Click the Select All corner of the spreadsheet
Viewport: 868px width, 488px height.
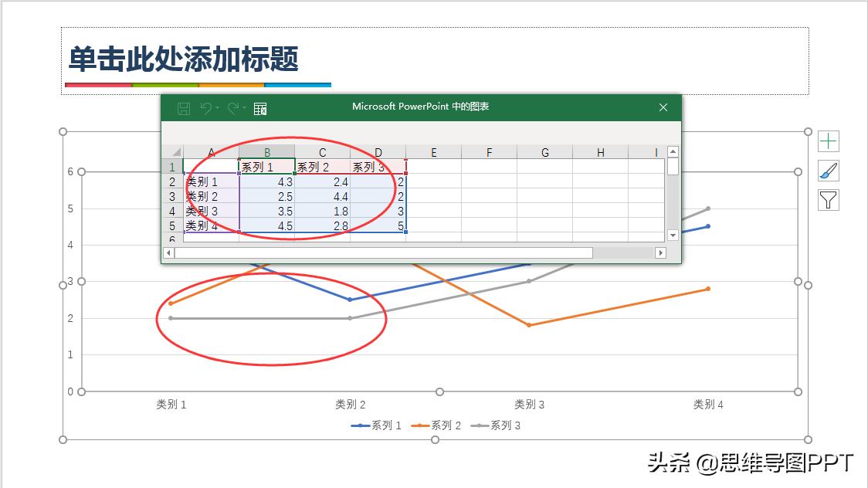coord(175,151)
